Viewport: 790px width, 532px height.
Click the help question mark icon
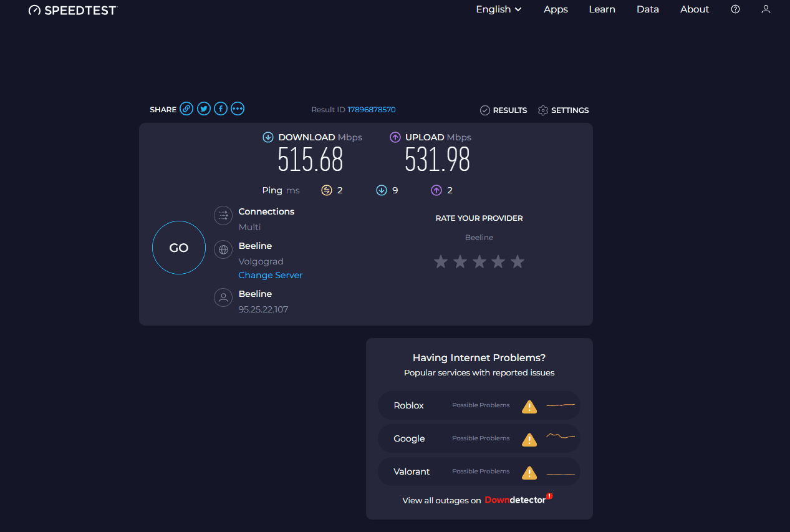pyautogui.click(x=735, y=9)
